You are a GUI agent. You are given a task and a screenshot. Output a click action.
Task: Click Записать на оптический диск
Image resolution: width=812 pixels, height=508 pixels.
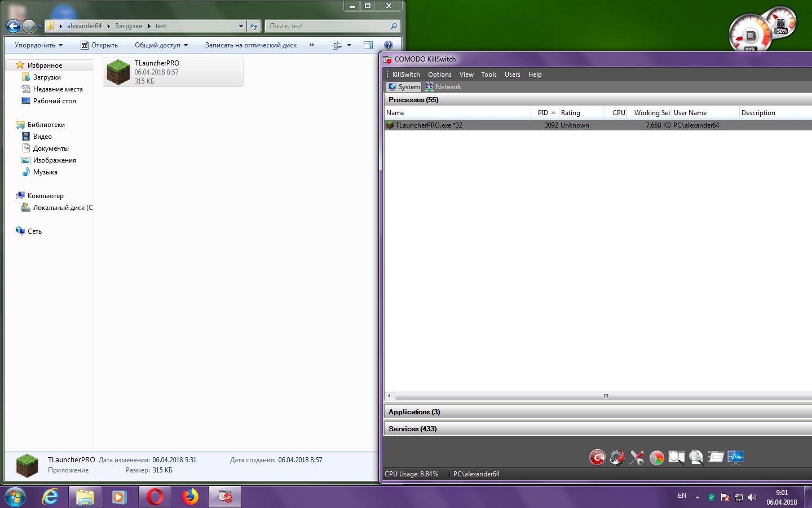click(x=251, y=45)
